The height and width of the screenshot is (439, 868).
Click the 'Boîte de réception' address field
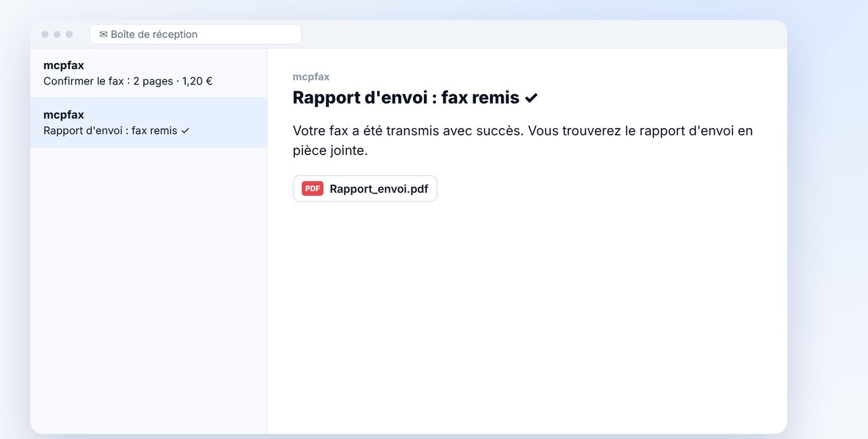pyautogui.click(x=195, y=34)
